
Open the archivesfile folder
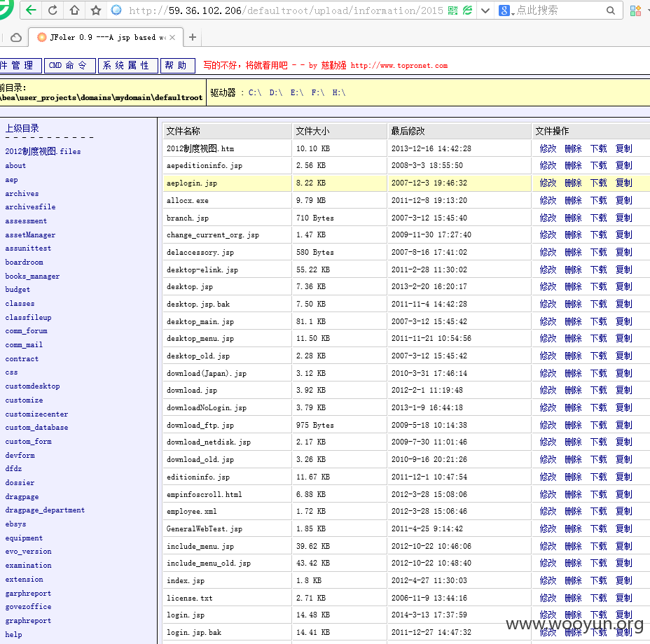[30, 206]
